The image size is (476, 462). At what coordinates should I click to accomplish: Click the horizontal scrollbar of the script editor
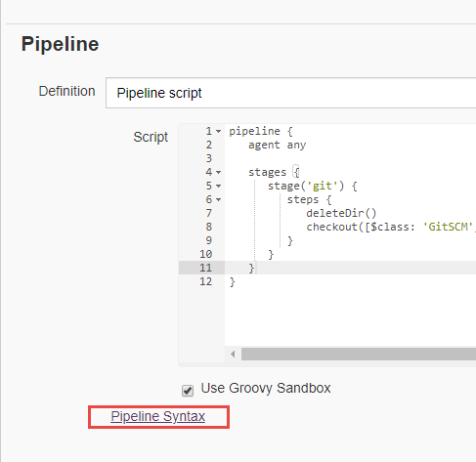[359, 355]
